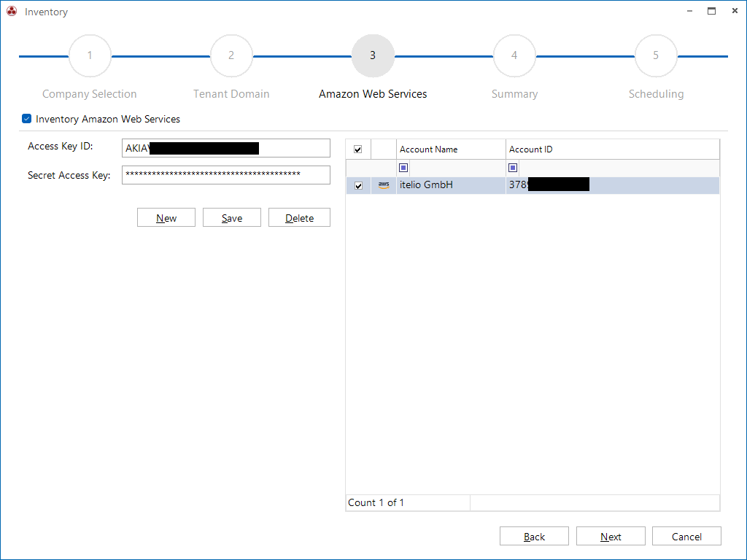The image size is (747, 560).
Task: Focus the Access Key ID input field
Action: pyautogui.click(x=226, y=148)
